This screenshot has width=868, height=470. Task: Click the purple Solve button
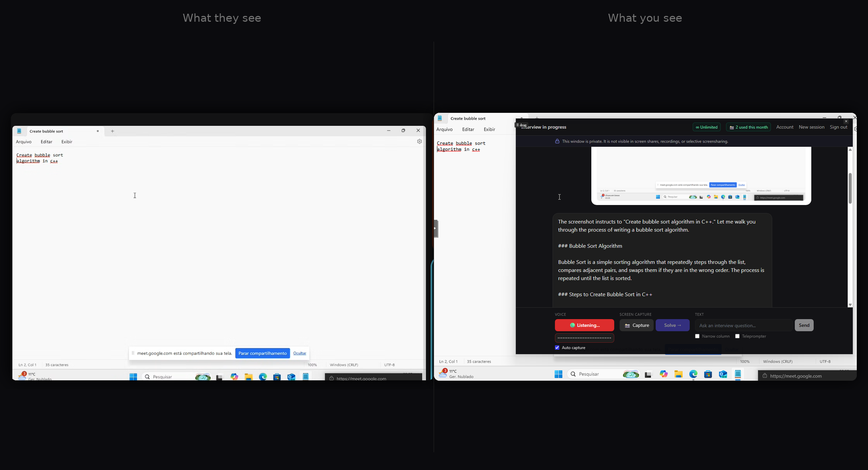(x=673, y=325)
